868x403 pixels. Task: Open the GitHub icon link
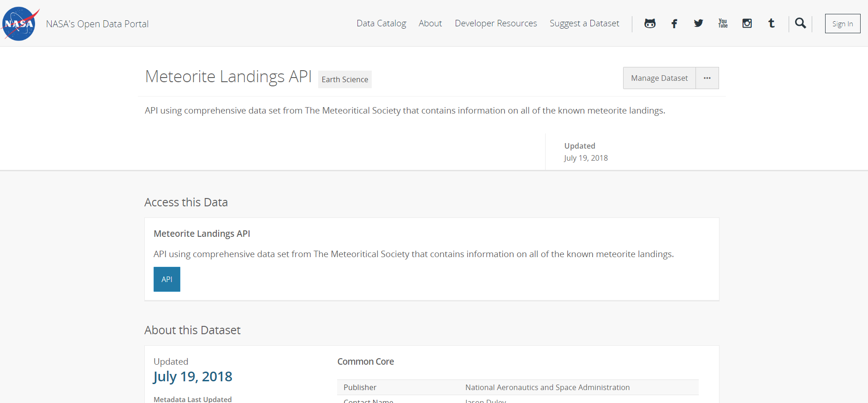point(650,24)
